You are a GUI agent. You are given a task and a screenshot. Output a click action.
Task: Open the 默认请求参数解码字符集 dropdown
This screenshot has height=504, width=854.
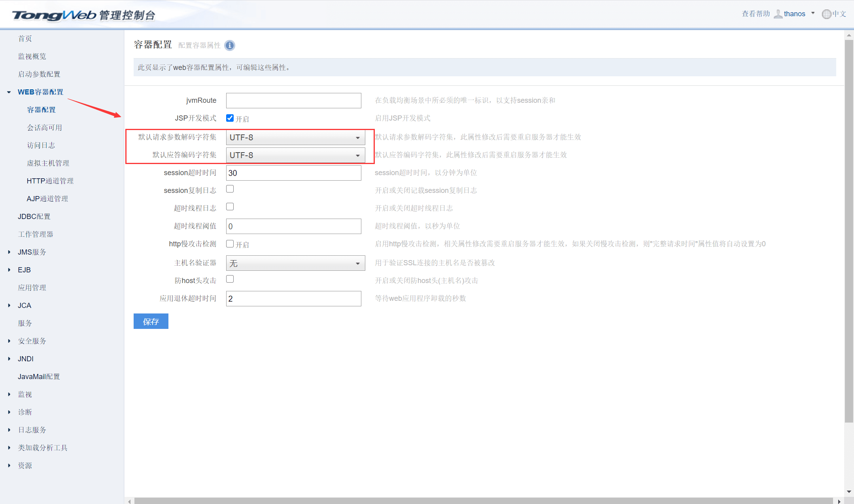[295, 138]
